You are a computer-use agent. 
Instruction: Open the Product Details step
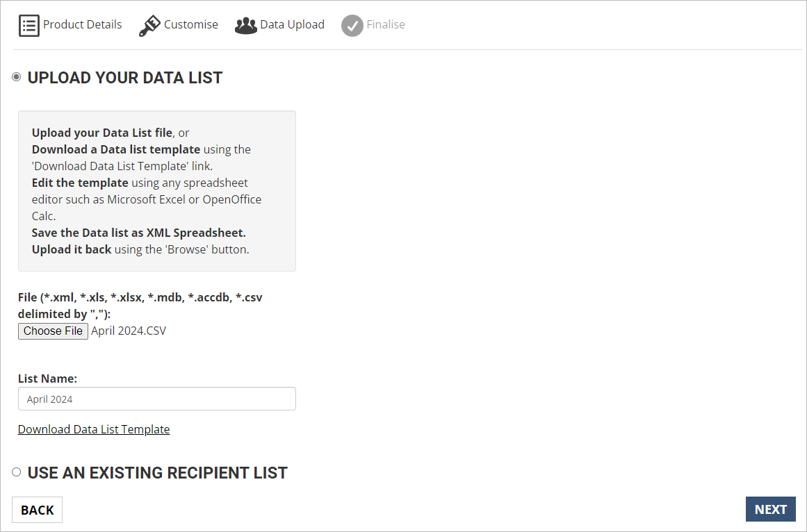click(x=82, y=25)
